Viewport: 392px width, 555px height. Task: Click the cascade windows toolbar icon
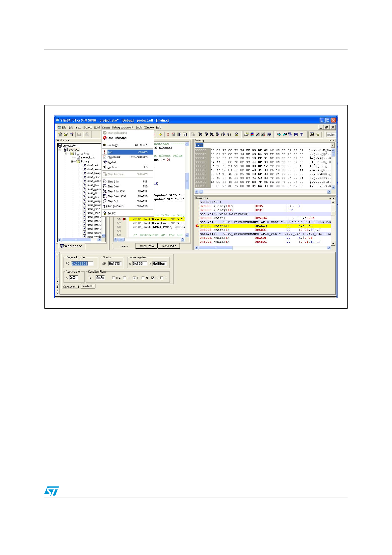[290, 134]
